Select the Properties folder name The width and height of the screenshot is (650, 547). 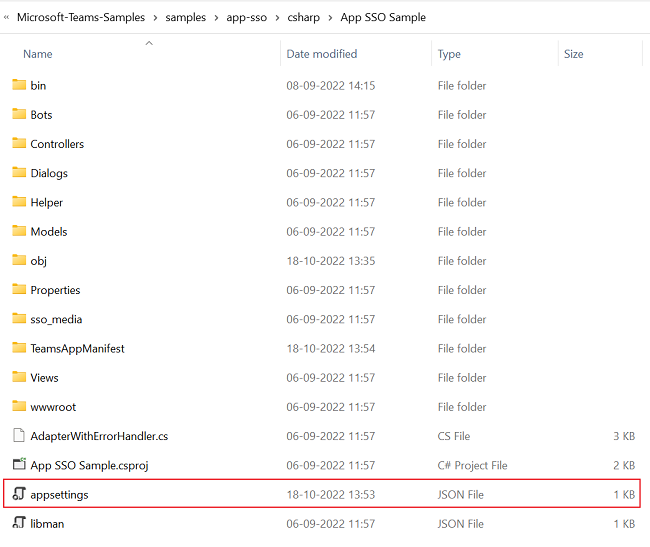click(55, 290)
